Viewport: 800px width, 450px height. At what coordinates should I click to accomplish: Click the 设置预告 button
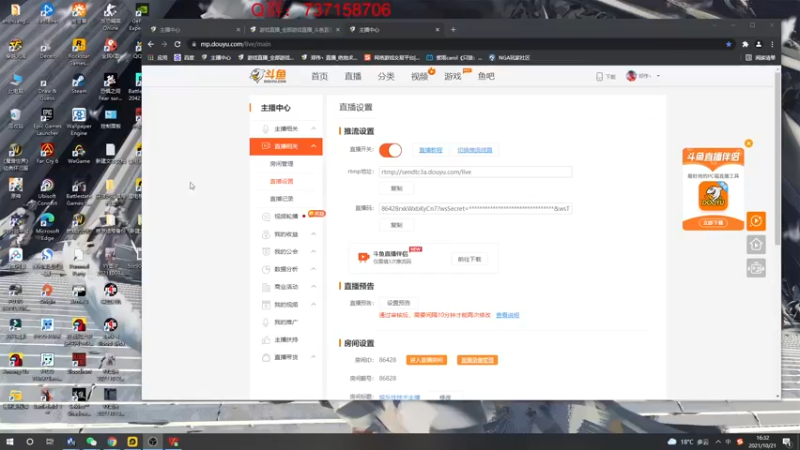click(x=398, y=303)
